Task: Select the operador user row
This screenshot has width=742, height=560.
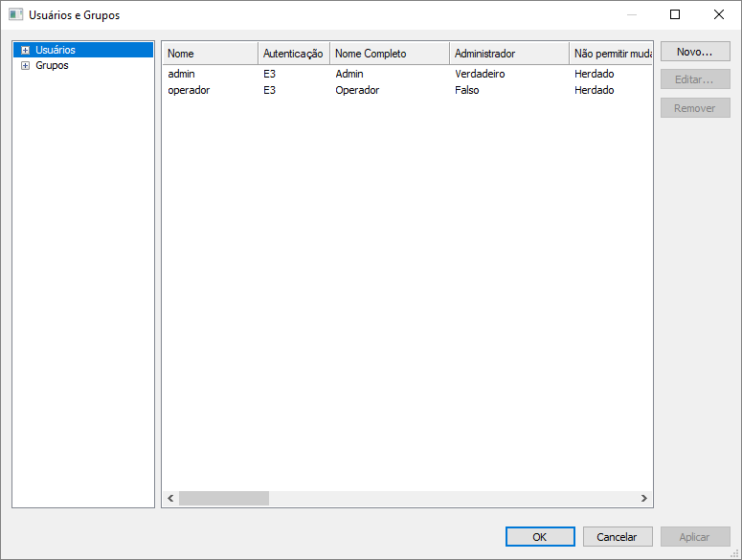Action: click(x=189, y=90)
